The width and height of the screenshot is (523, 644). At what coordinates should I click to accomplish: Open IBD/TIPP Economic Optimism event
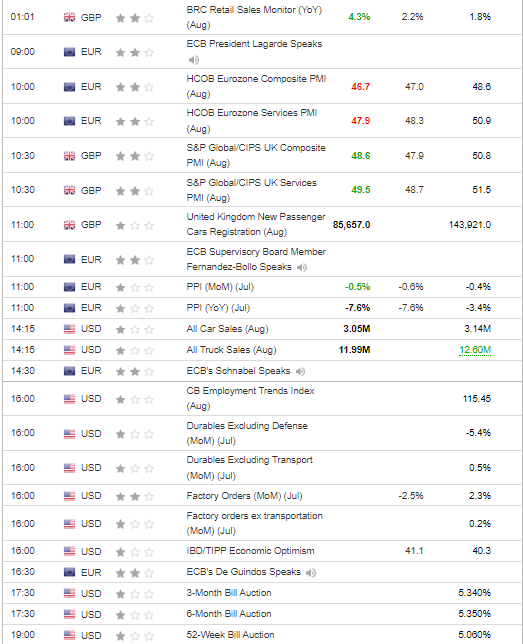point(250,551)
